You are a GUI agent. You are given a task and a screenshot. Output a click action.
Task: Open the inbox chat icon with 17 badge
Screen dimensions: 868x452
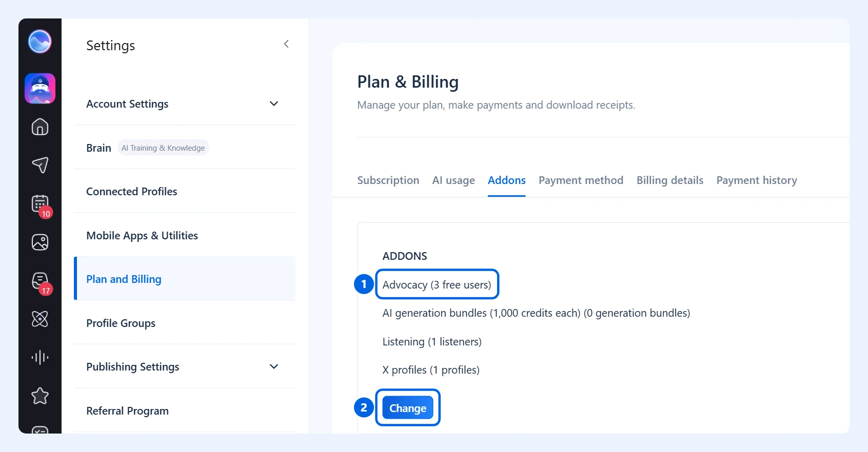(x=41, y=282)
